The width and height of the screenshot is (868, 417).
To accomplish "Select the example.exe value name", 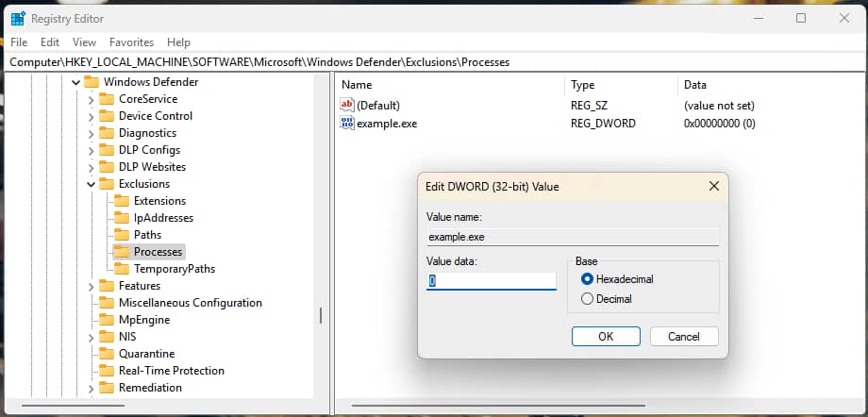I will pyautogui.click(x=387, y=124).
